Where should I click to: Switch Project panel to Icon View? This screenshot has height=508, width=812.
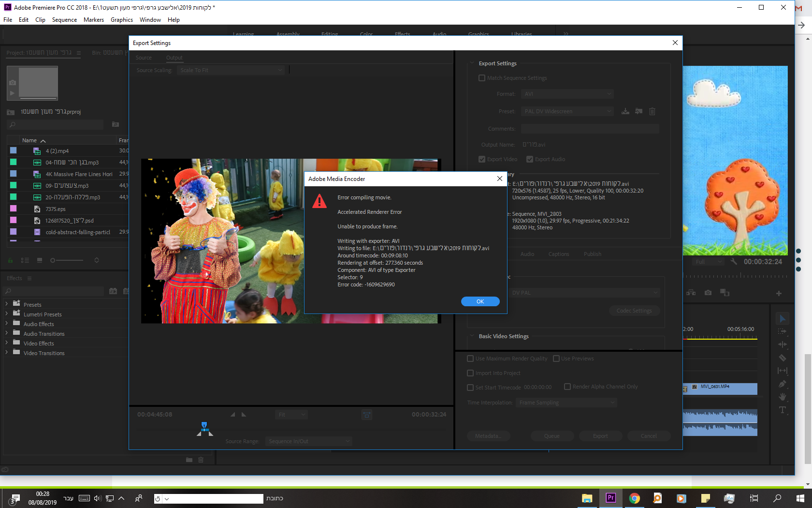(x=40, y=260)
